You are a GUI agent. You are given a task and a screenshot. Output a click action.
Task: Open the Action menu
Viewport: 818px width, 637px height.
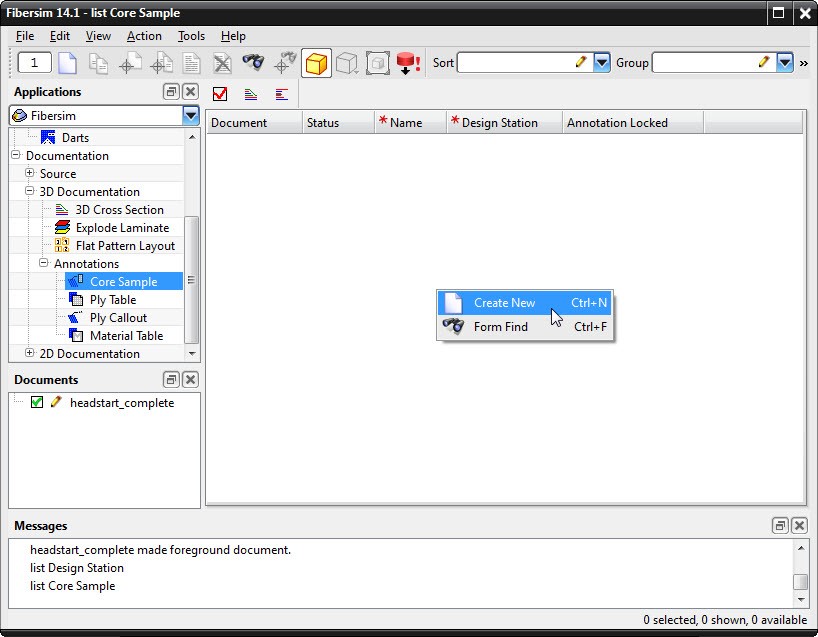(x=144, y=36)
